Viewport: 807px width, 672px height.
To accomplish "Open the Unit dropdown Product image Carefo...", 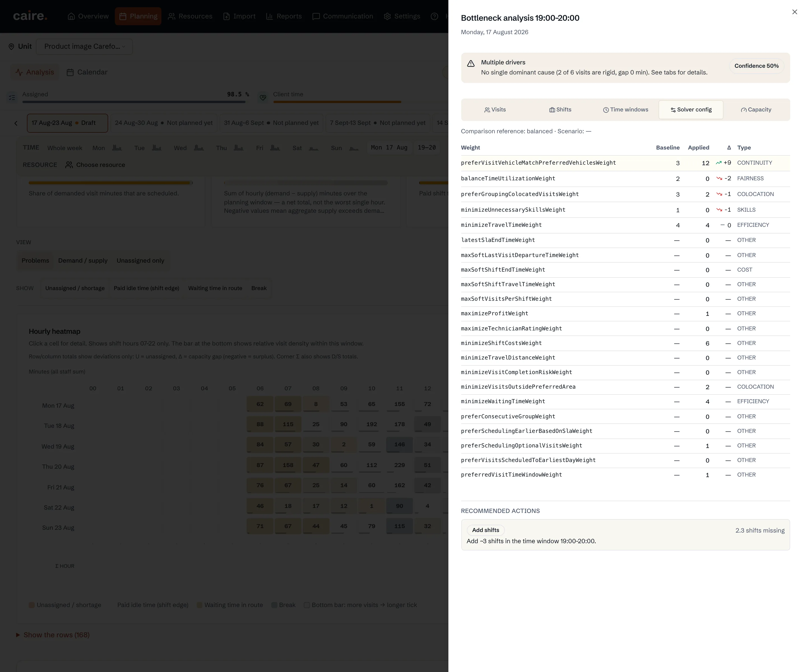I will tap(85, 46).
